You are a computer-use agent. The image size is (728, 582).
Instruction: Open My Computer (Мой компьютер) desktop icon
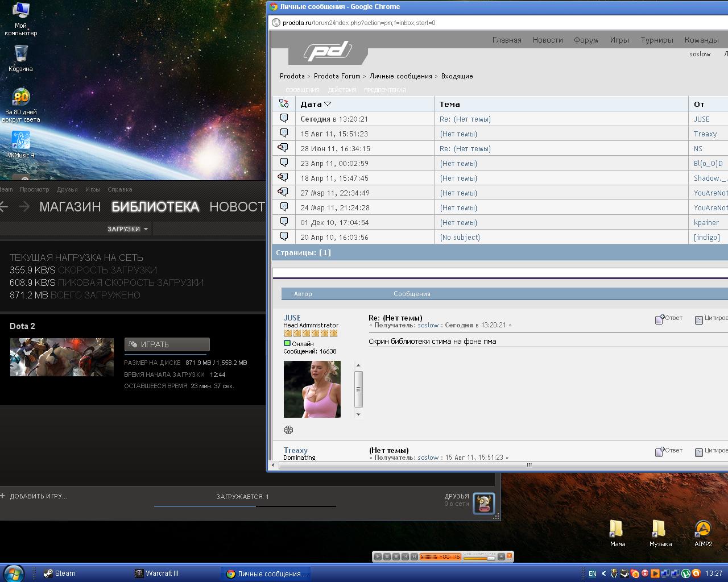(21, 18)
